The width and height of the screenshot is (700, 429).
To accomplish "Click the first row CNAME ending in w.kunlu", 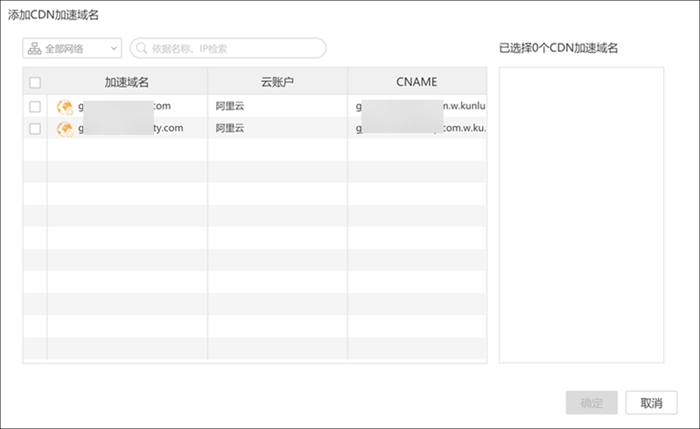I will 458,106.
